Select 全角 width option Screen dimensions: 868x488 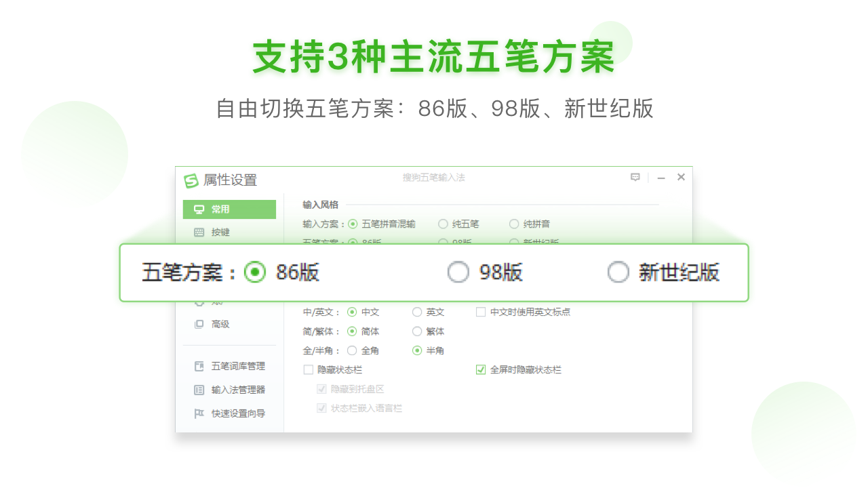(x=352, y=350)
